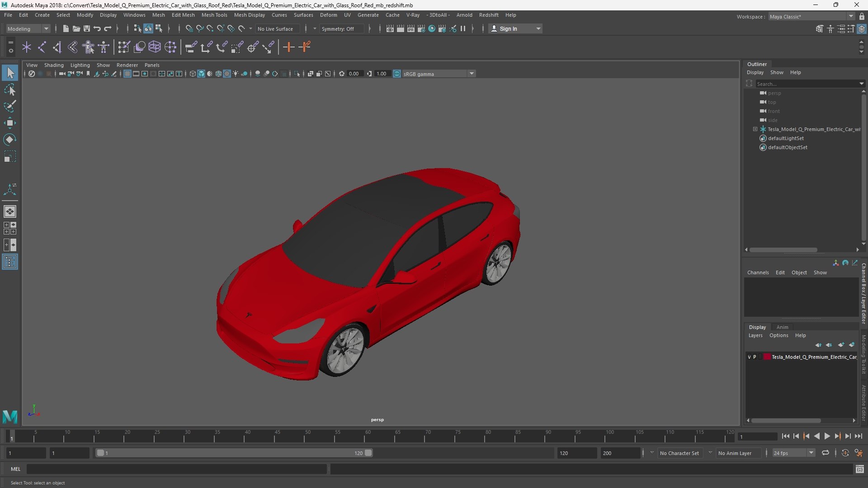Create layer from selected objects icon
This screenshot has width=868, height=488.
(x=852, y=345)
